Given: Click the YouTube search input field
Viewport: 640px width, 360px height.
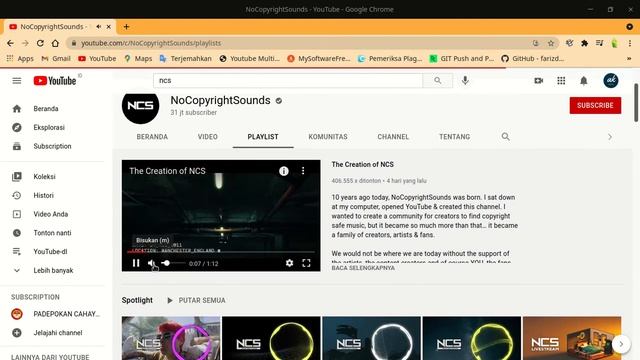Looking at the screenshot, I should [288, 81].
